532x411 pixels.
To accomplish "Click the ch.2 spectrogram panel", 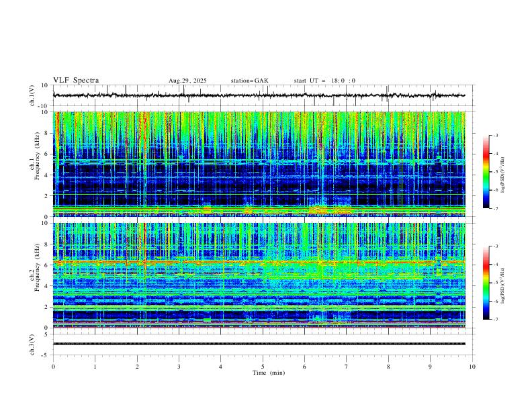I will pos(259,275).
